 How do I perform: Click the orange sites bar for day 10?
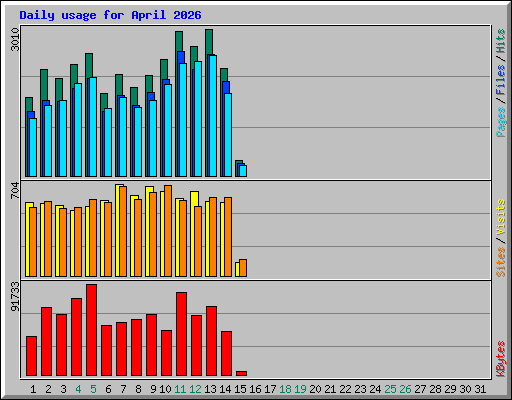[x=168, y=231]
